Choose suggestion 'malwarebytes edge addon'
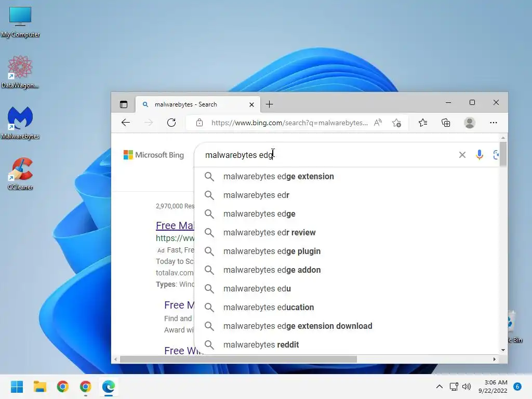 347,270
